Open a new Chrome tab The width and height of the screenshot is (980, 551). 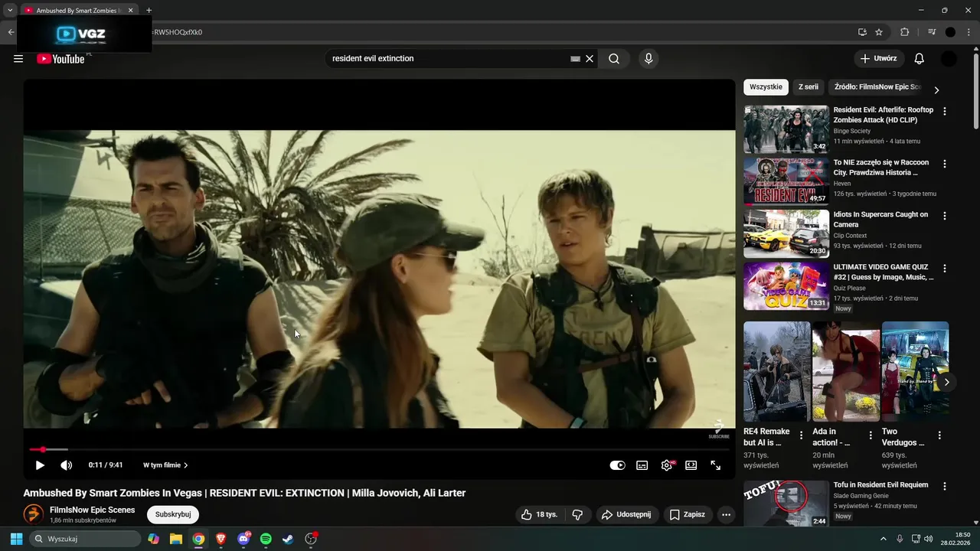149,11
